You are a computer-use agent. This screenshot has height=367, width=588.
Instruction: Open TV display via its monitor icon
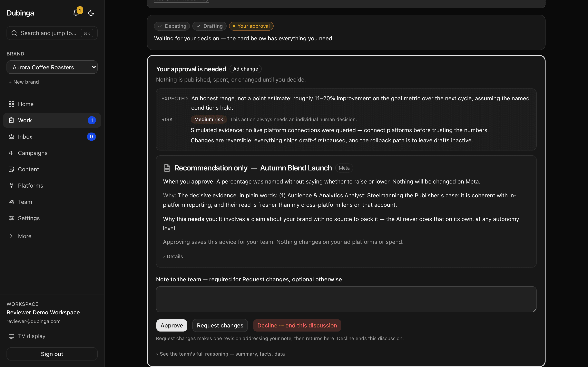point(11,336)
